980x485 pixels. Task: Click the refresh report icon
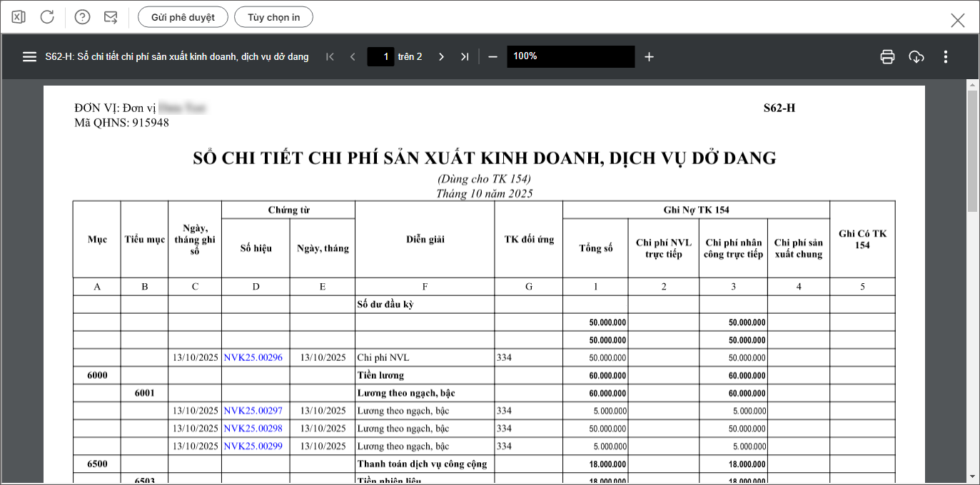click(47, 17)
